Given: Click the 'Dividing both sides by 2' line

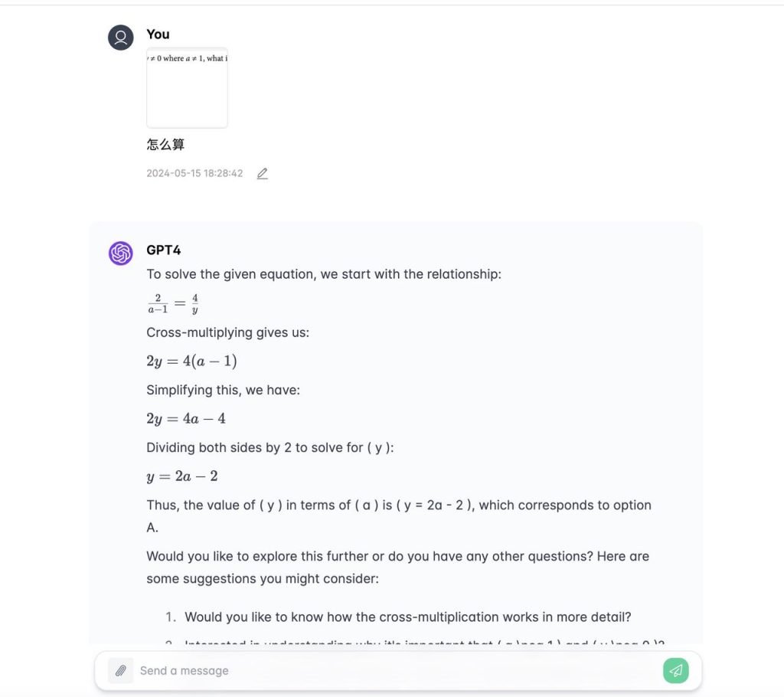Looking at the screenshot, I should tap(269, 447).
